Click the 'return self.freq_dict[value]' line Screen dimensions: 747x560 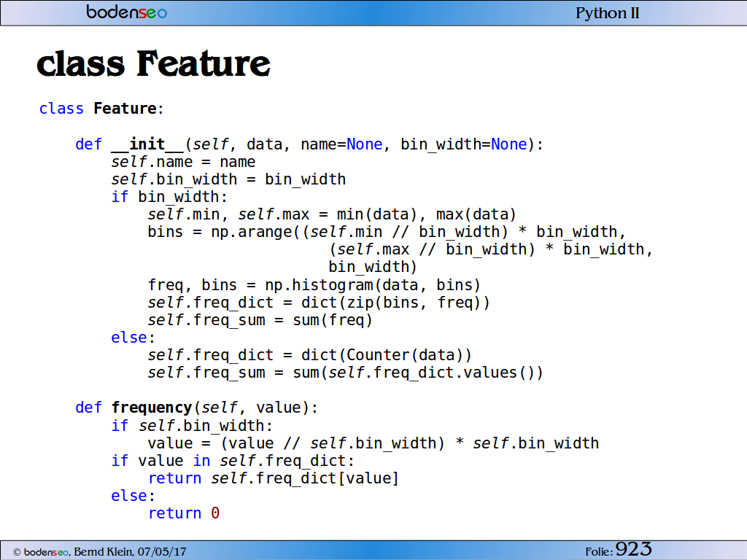click(274, 478)
